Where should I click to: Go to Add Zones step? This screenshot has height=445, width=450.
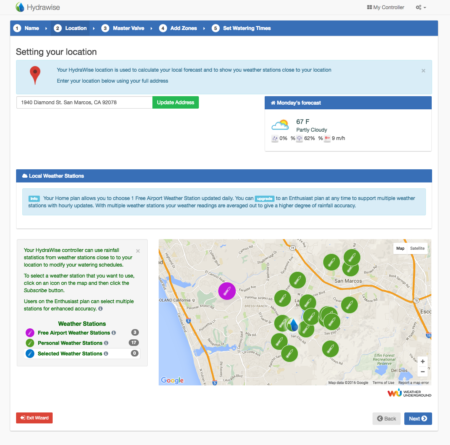click(178, 28)
